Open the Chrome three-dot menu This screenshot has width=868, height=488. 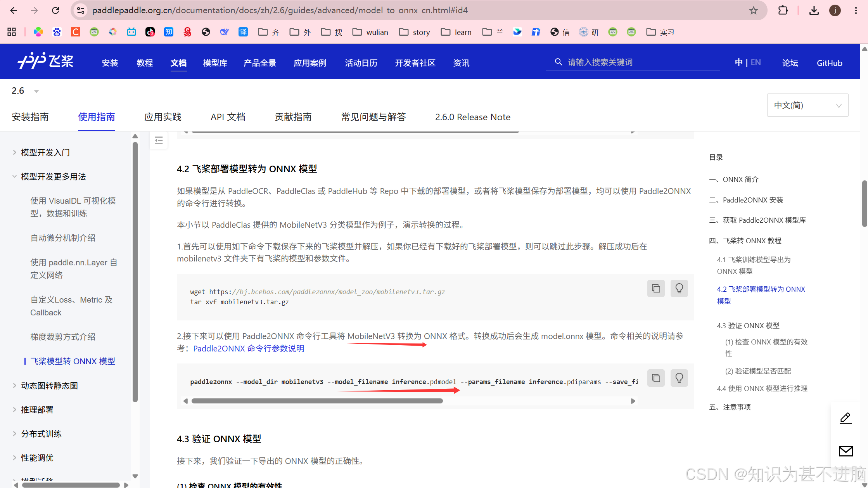pyautogui.click(x=856, y=10)
